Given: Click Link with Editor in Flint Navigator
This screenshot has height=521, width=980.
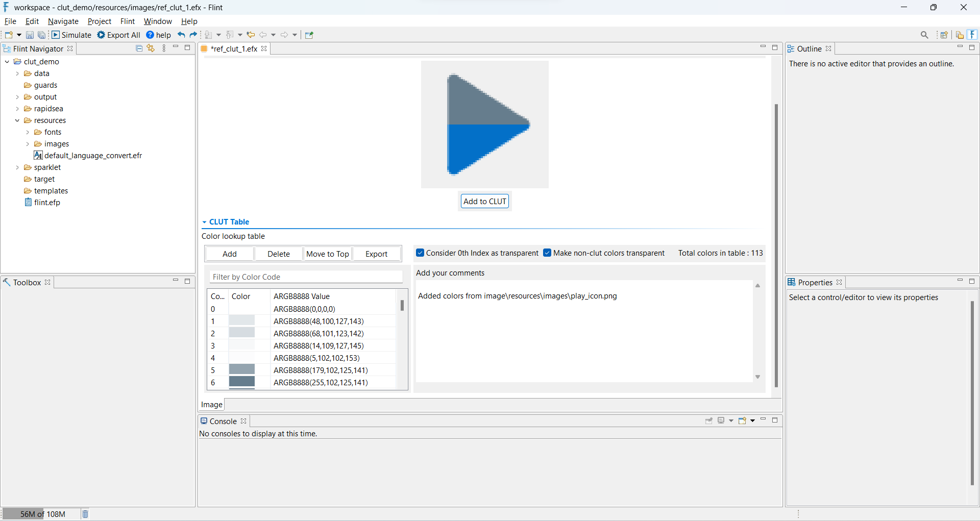Looking at the screenshot, I should pyautogui.click(x=151, y=48).
